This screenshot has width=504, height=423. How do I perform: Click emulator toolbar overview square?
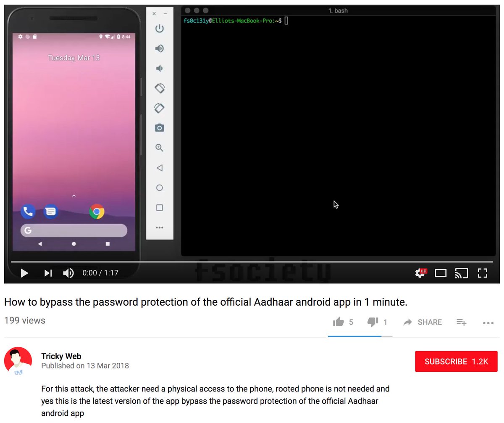click(160, 208)
